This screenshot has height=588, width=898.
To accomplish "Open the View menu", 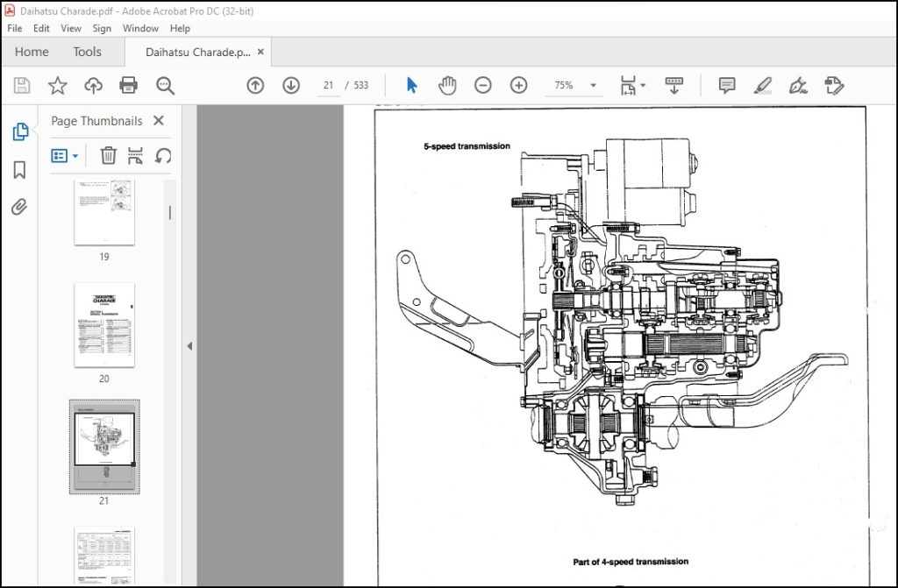I will click(71, 28).
